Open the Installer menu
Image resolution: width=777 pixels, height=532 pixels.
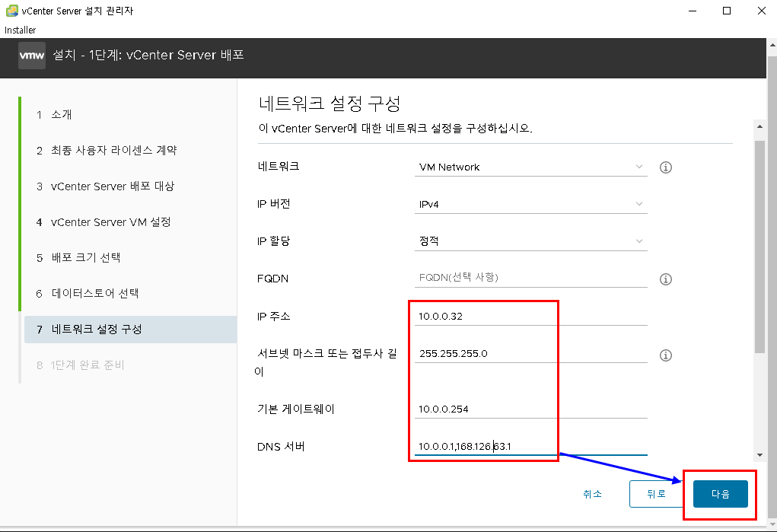tap(21, 30)
